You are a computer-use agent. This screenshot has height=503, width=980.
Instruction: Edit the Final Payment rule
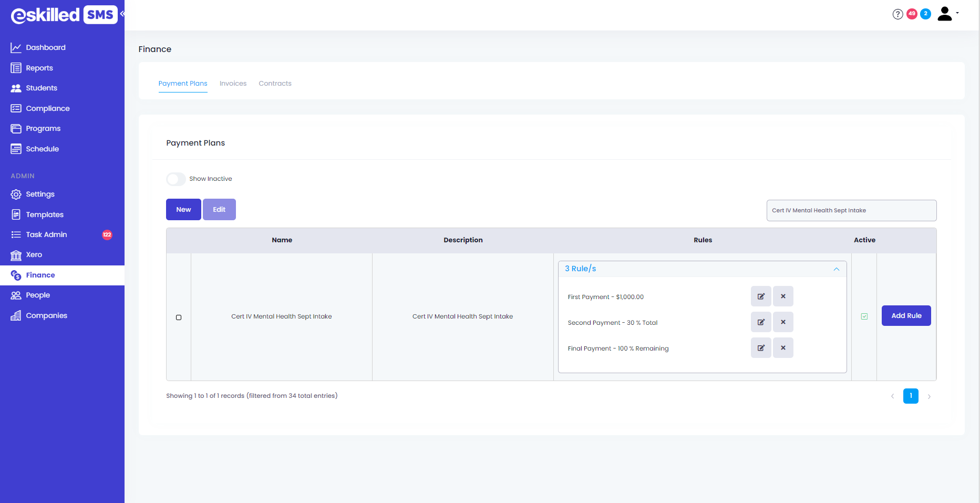tap(761, 348)
